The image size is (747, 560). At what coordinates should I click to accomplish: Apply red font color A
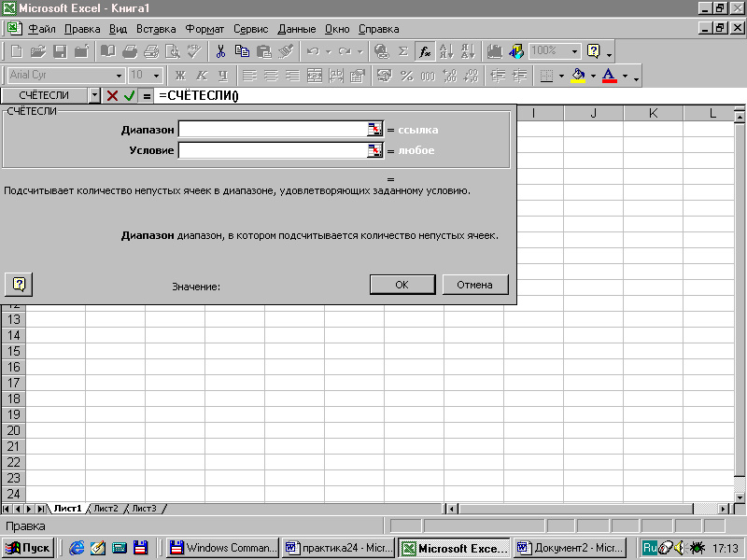610,76
